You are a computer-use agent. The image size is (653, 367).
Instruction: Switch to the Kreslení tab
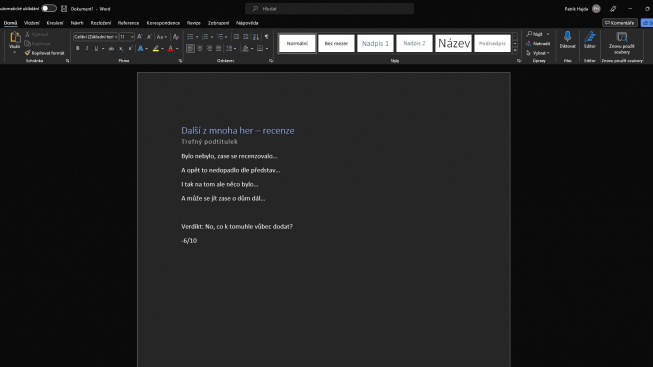[x=55, y=23]
